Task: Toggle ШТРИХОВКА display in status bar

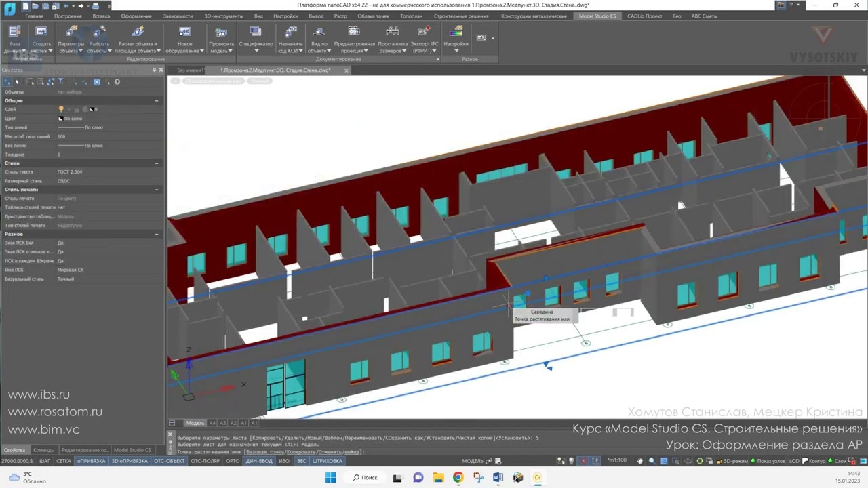Action: [327, 461]
